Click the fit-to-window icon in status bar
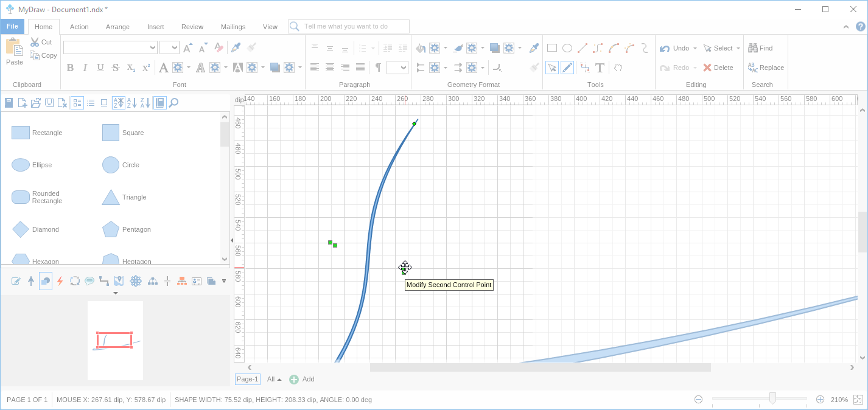Screen dimensions: 868x410 [x=858, y=400]
